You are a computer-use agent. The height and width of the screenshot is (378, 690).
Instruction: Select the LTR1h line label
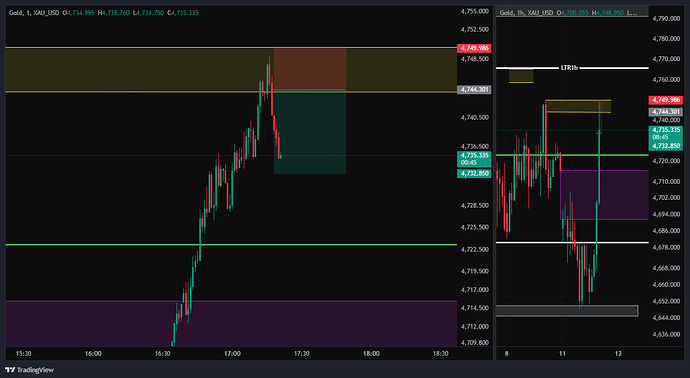pyautogui.click(x=569, y=68)
